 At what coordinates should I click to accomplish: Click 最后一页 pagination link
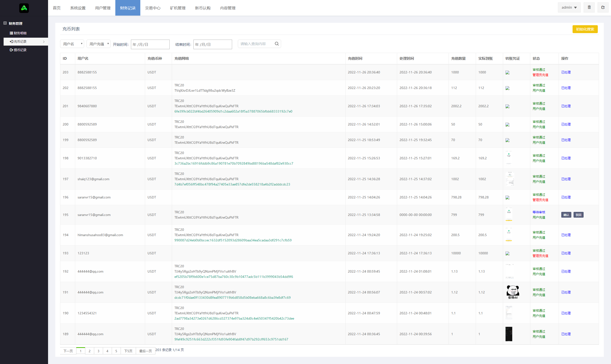(x=145, y=351)
